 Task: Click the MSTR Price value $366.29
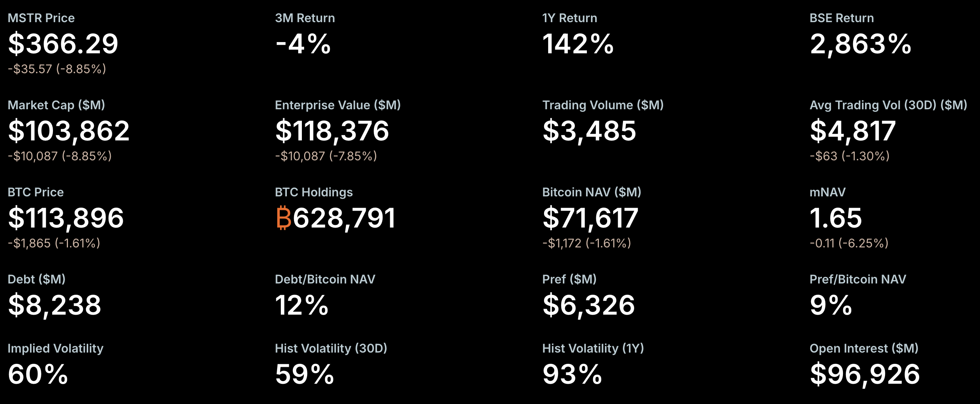coord(63,44)
